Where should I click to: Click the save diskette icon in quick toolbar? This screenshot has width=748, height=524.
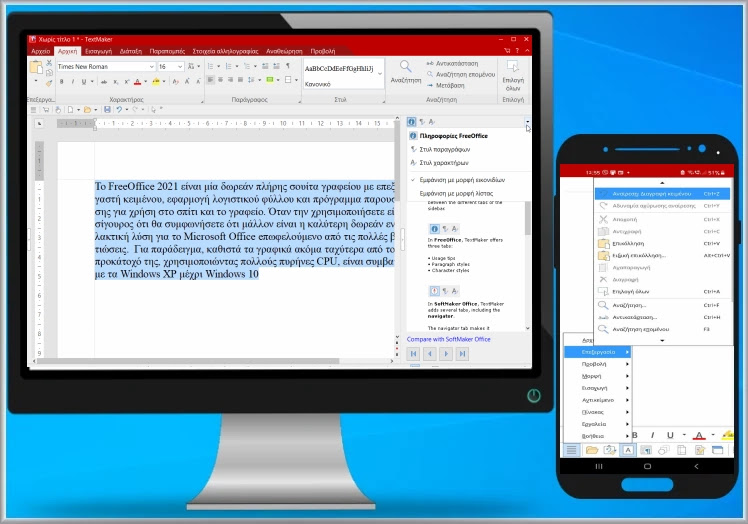click(107, 110)
